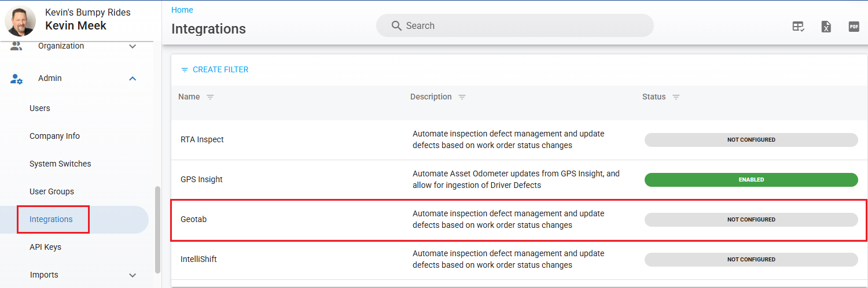Screen dimensions: 868x288
Task: Collapse the Admin menu section
Action: point(133,79)
